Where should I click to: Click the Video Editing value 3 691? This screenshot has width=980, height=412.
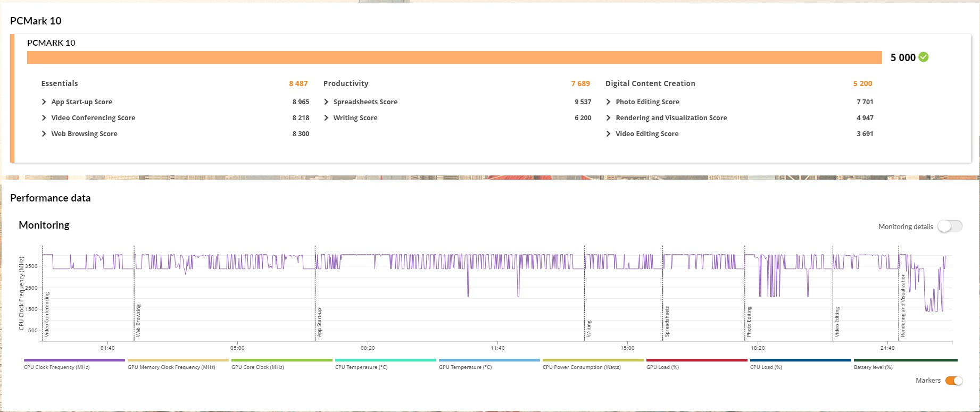865,134
